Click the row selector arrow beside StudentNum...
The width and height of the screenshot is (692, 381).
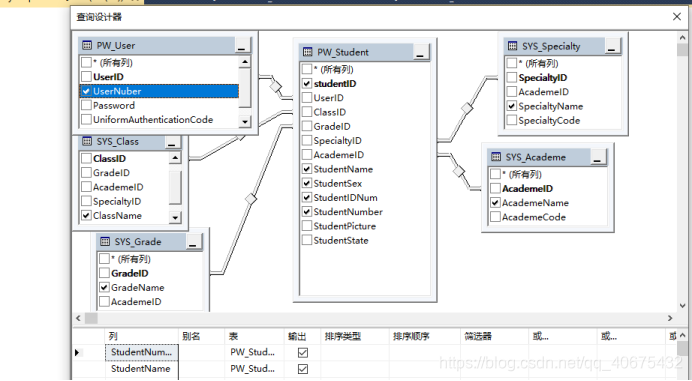77,352
